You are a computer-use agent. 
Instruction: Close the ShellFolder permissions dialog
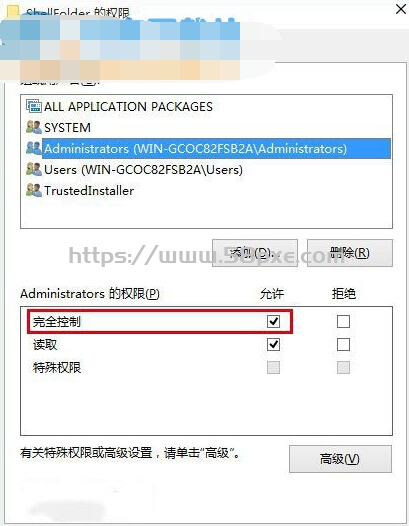(401, 9)
